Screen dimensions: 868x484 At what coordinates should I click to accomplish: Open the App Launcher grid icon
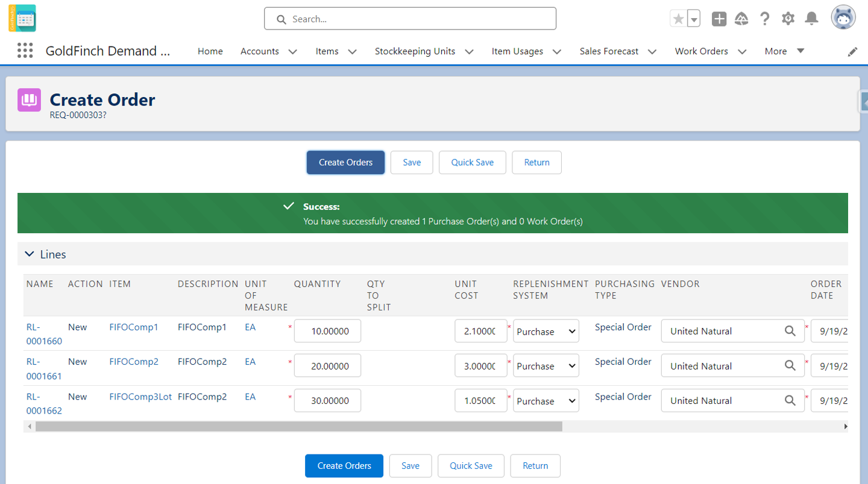(25, 51)
